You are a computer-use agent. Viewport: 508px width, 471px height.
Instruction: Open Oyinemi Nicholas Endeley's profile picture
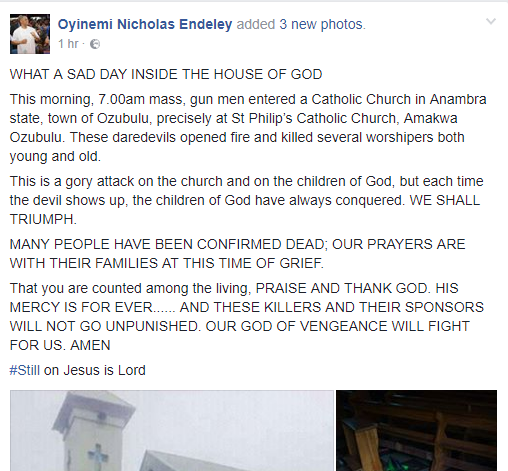[x=30, y=34]
